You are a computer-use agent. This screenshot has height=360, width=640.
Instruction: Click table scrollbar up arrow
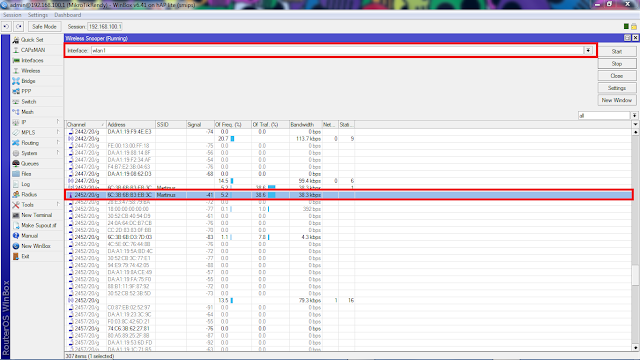(x=636, y=132)
